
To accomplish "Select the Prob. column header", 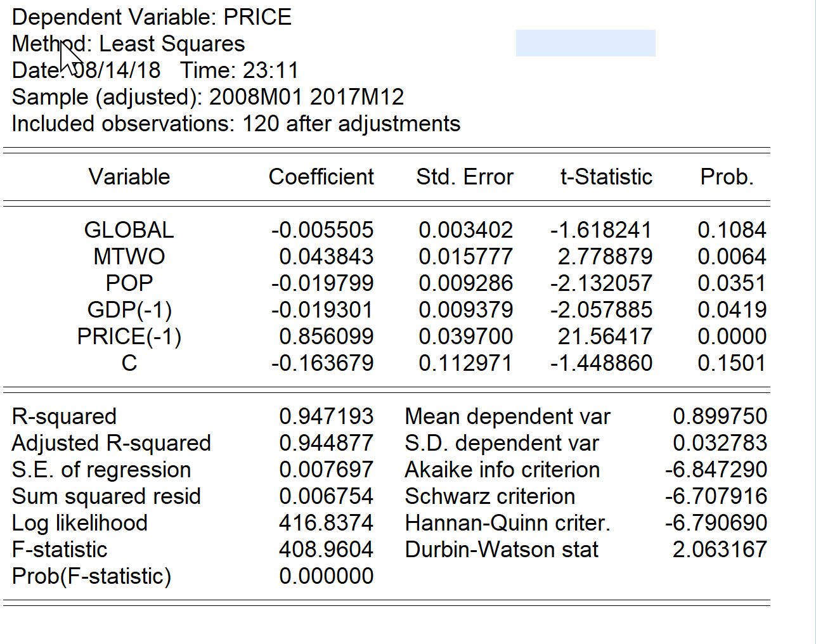I will coord(727,177).
